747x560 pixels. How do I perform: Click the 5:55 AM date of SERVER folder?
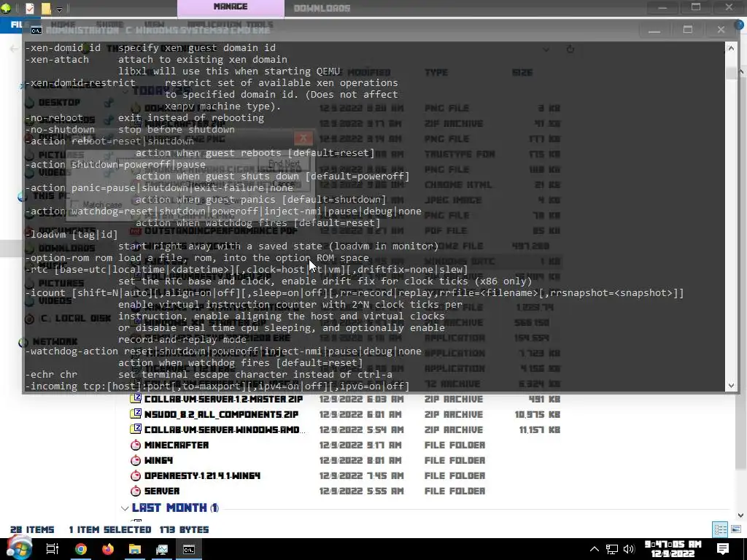pos(362,491)
